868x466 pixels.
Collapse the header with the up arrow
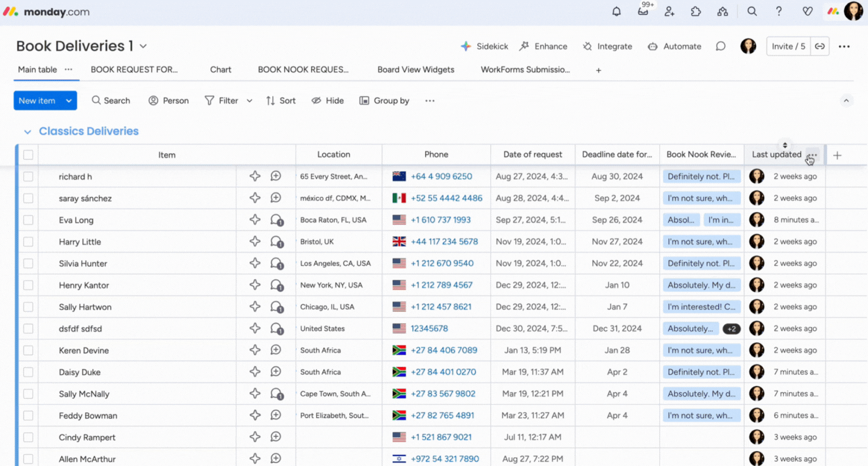[846, 100]
